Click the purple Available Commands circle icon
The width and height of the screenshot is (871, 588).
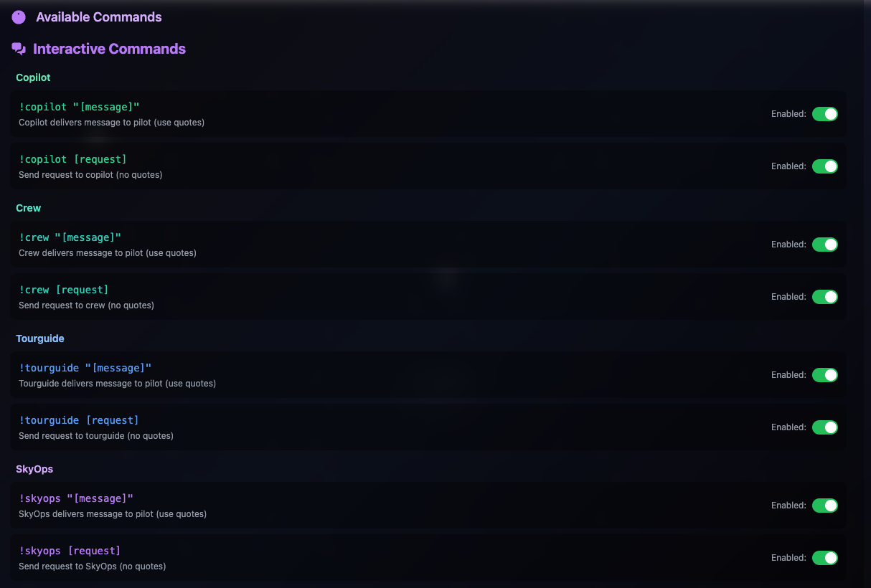[19, 17]
